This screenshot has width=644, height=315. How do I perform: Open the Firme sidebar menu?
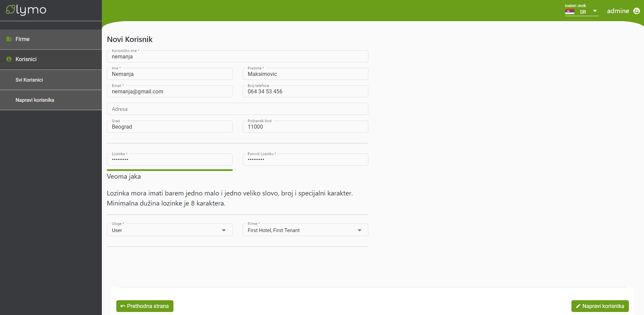click(23, 39)
